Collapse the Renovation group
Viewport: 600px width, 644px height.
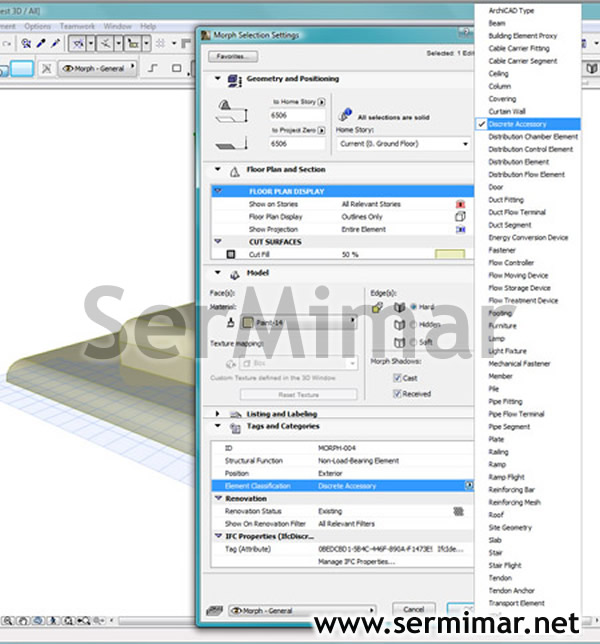(x=218, y=498)
